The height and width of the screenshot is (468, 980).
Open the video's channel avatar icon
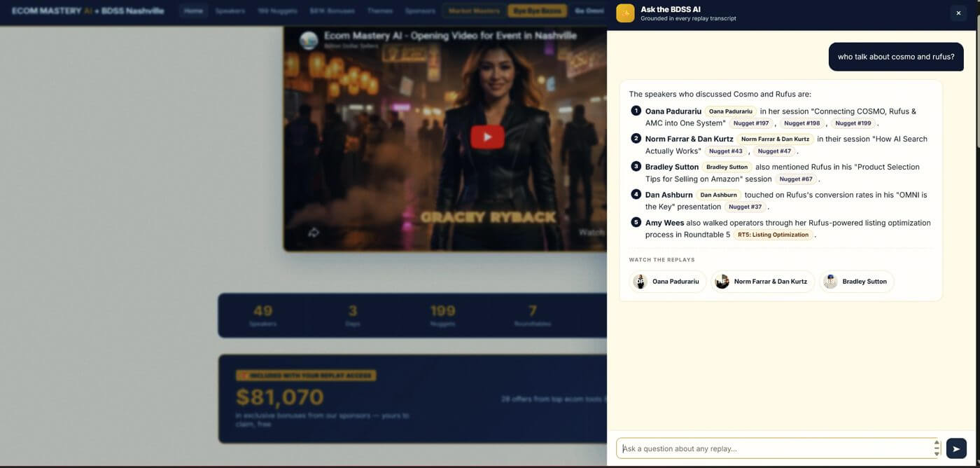[309, 40]
